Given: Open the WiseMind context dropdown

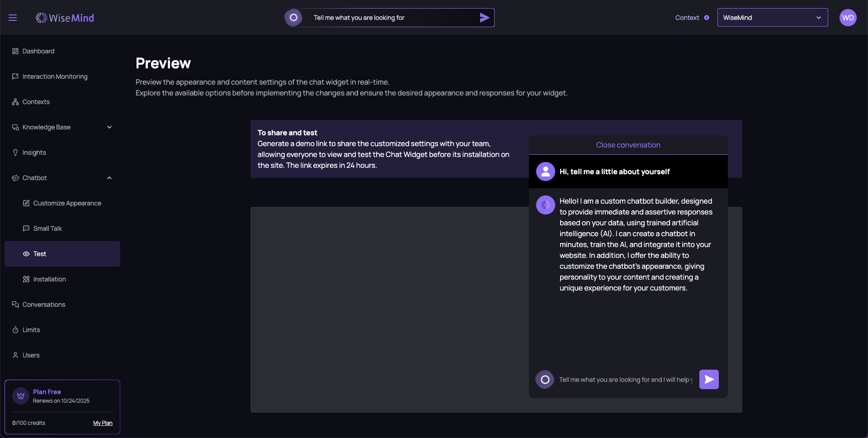Looking at the screenshot, I should 772,18.
